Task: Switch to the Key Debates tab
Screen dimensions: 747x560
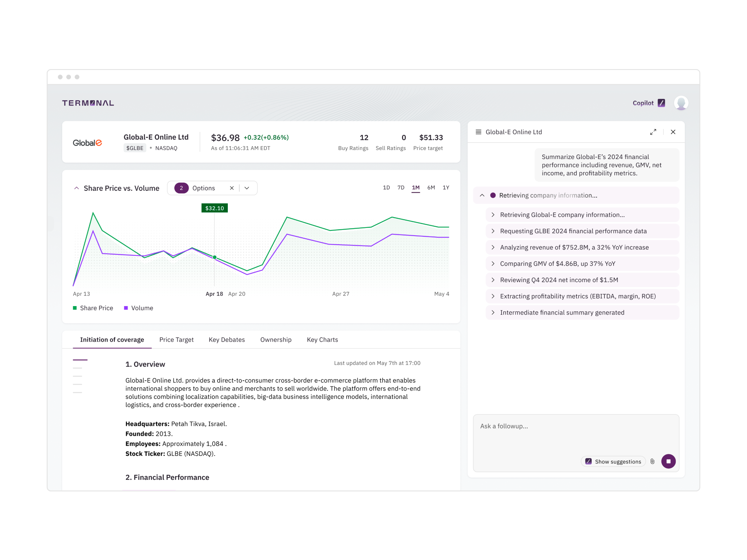Action: tap(227, 340)
